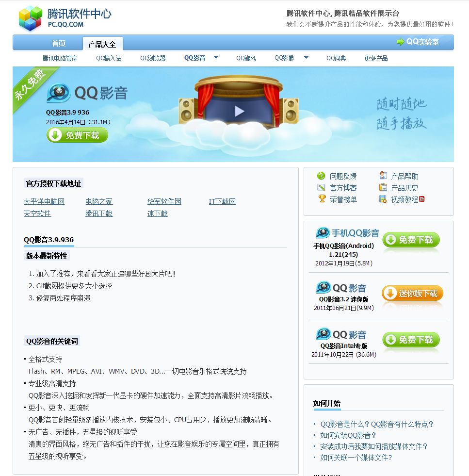Screen dimensions: 469x476
Task: Open the 腾讯下载 download link
Action: click(99, 213)
